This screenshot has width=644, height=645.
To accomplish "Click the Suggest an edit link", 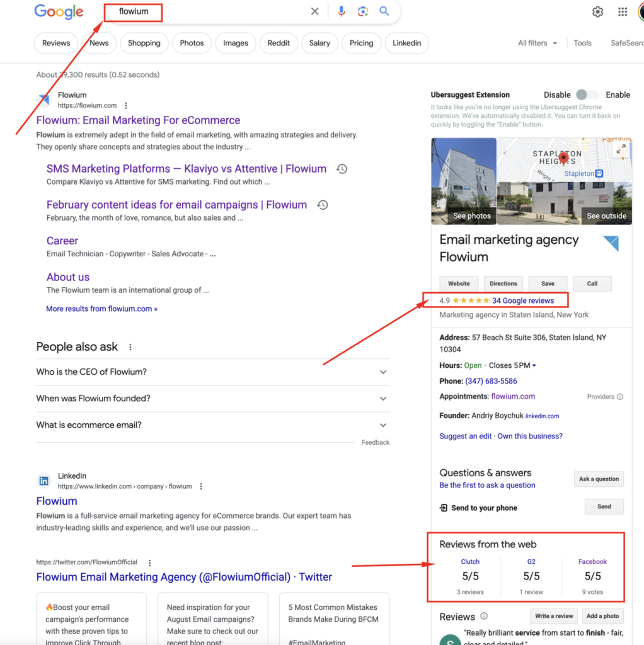I will click(466, 436).
